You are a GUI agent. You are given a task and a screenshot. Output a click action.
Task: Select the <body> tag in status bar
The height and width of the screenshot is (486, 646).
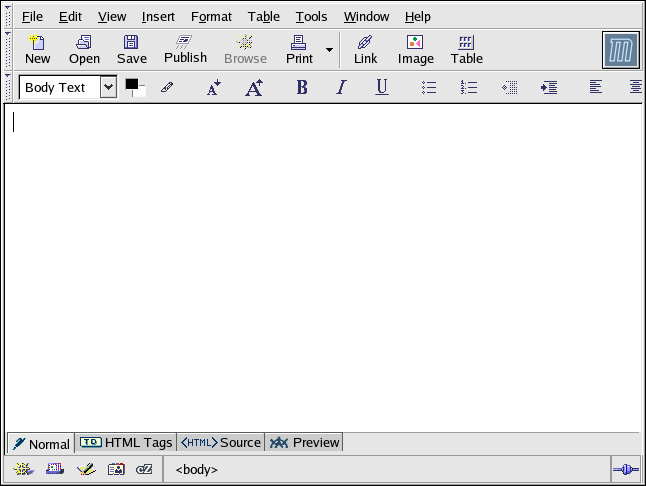tap(197, 469)
